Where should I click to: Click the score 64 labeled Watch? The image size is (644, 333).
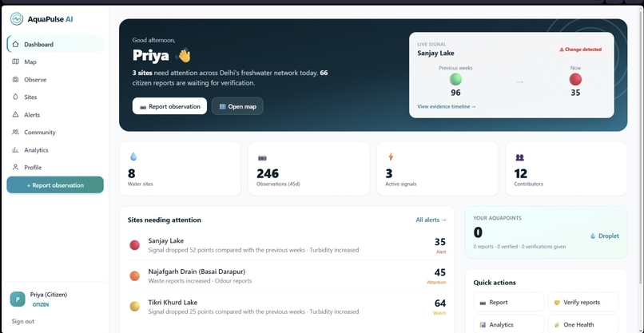[x=440, y=303]
